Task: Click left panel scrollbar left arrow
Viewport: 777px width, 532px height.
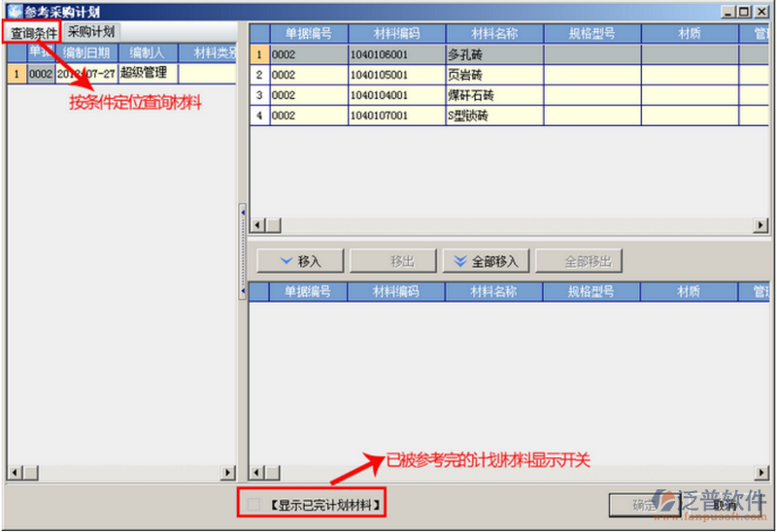Action: pyautogui.click(x=15, y=473)
